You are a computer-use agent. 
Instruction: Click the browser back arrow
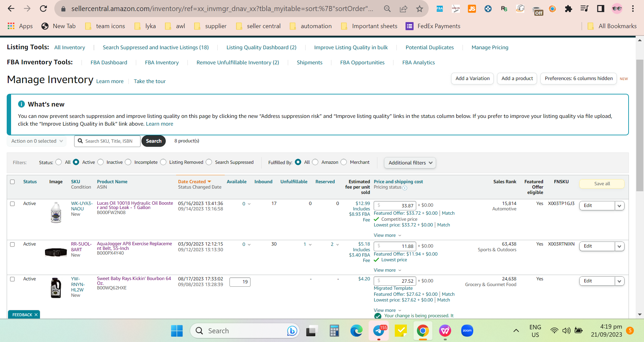(11, 9)
